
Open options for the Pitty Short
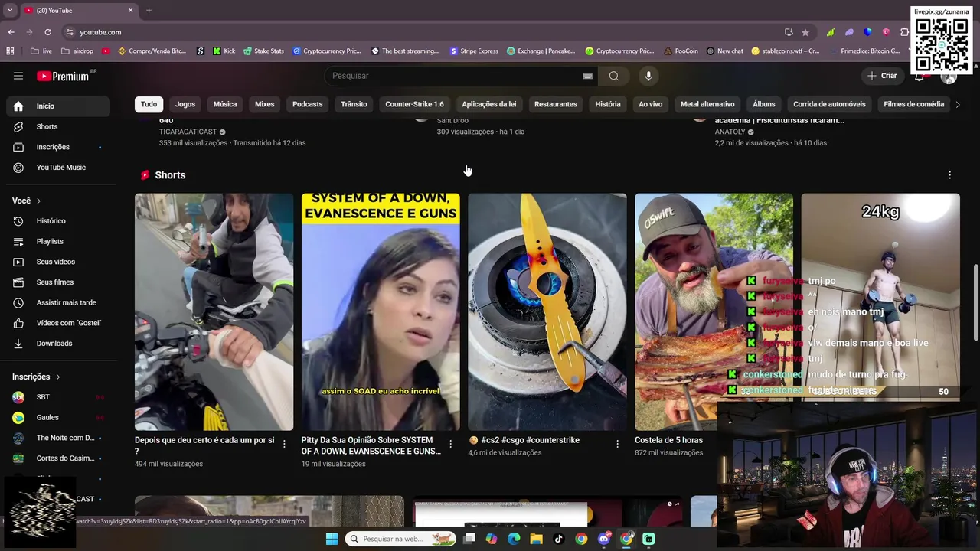coord(451,444)
